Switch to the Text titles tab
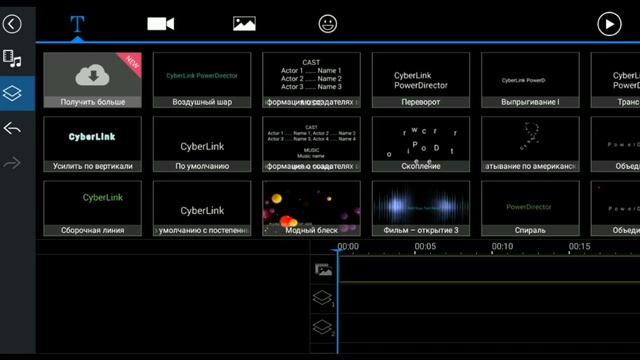Viewport: 640px width, 360px height. point(77,24)
